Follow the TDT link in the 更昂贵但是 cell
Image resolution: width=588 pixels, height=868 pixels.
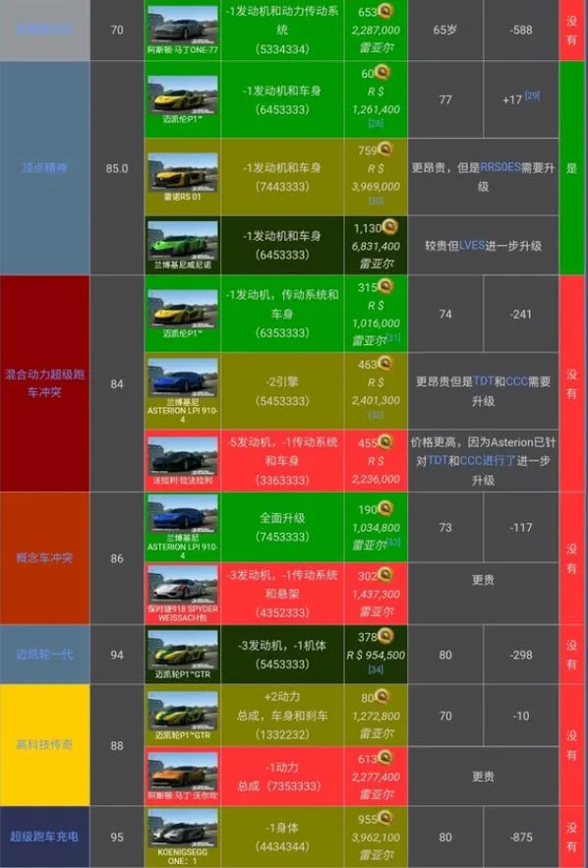click(x=484, y=381)
